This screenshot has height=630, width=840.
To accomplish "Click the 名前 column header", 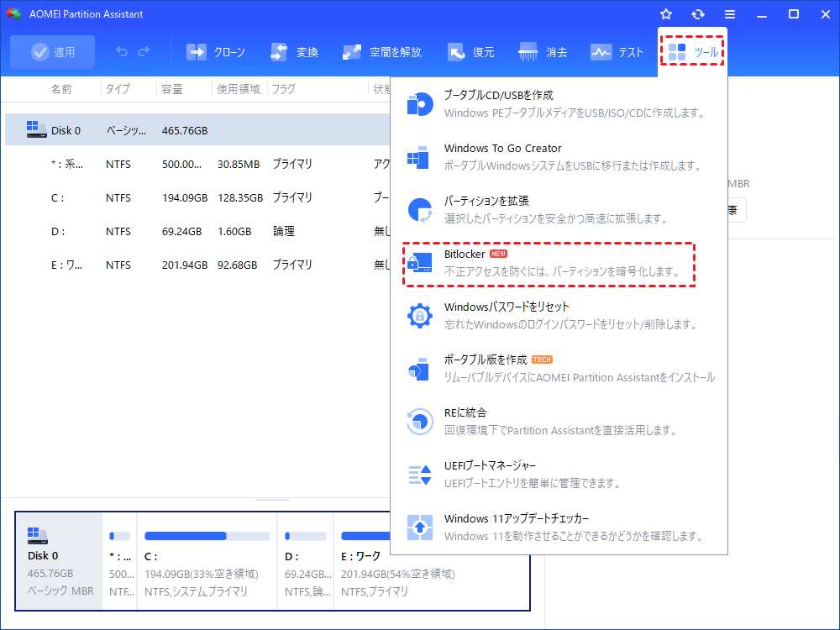I will (x=61, y=89).
